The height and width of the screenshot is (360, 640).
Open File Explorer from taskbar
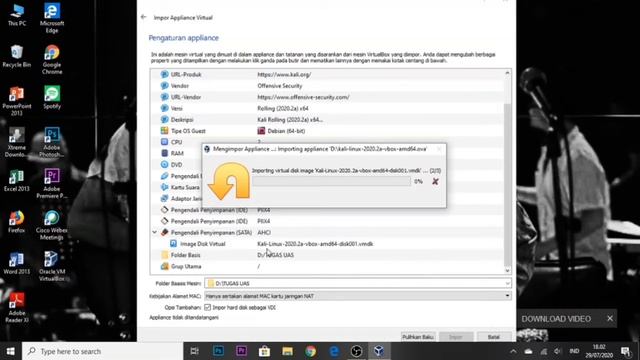pyautogui.click(x=287, y=351)
